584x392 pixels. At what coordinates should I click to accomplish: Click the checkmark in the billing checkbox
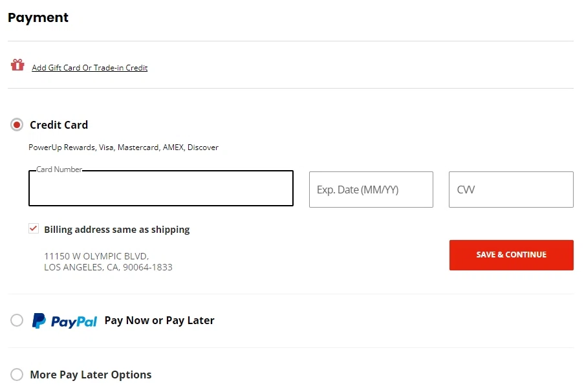pyautogui.click(x=33, y=228)
